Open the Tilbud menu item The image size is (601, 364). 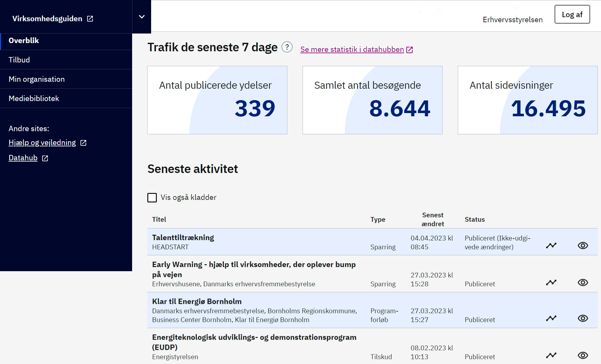[19, 60]
